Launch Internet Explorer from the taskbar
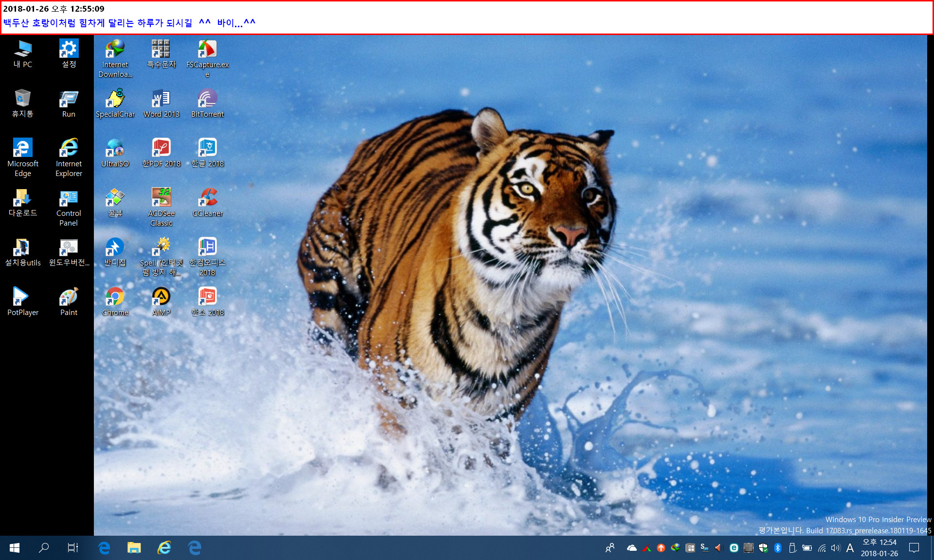 [x=164, y=548]
